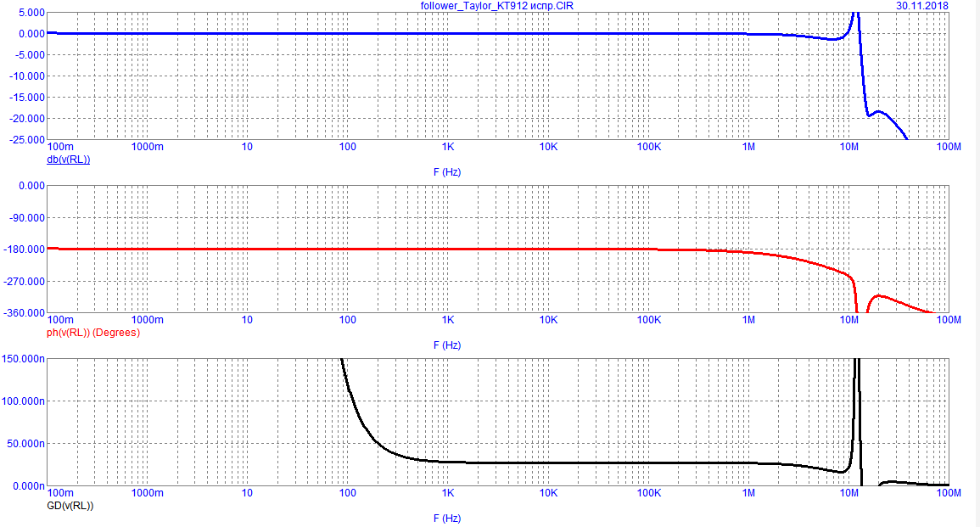Click the blue gain curve peak near 10M

click(x=855, y=15)
